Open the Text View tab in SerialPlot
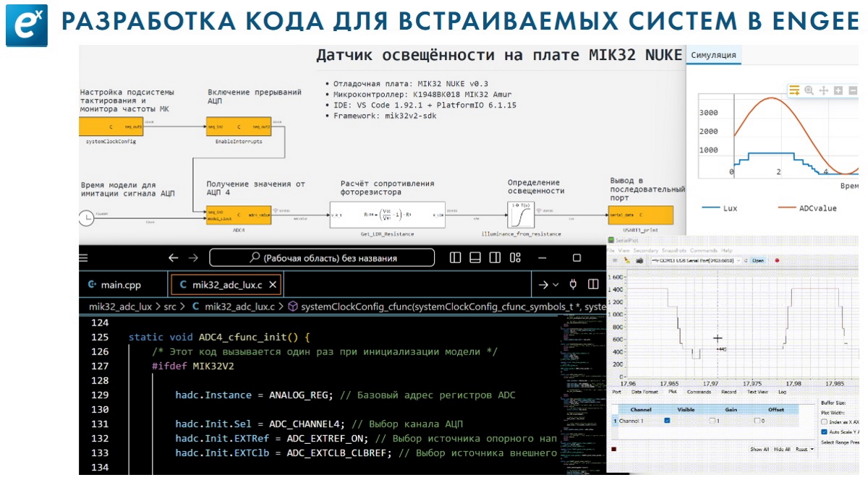 [757, 392]
